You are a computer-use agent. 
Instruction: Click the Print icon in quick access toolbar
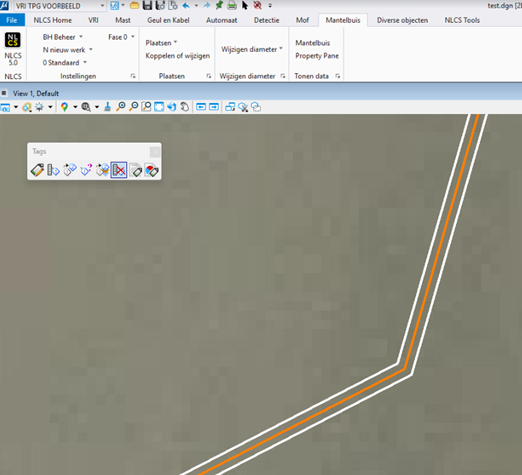point(232,5)
